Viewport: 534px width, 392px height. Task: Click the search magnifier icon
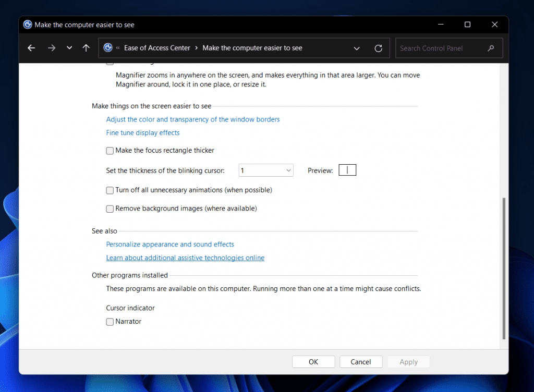[x=490, y=47]
